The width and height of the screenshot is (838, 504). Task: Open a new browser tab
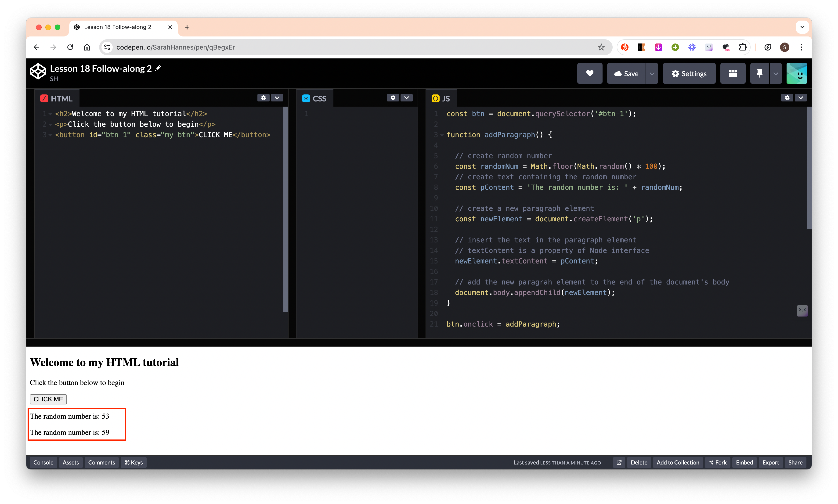pyautogui.click(x=187, y=27)
